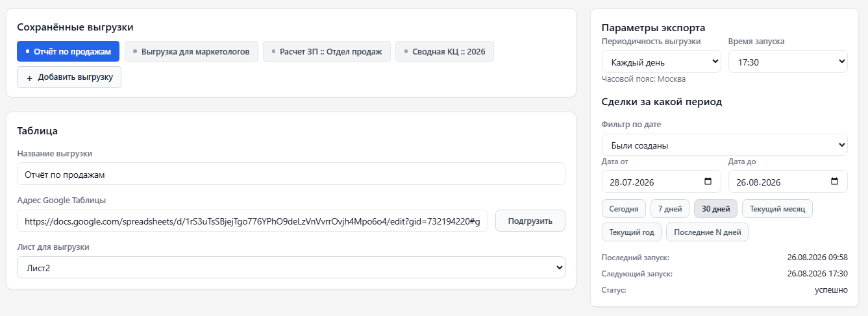The height and width of the screenshot is (316, 868).
Task: Click the status value успешно
Action: point(831,290)
